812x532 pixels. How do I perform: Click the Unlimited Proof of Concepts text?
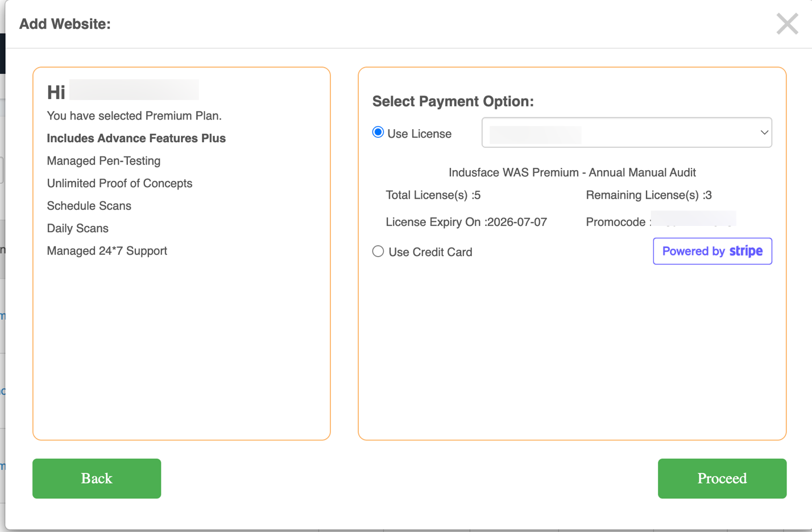click(119, 183)
